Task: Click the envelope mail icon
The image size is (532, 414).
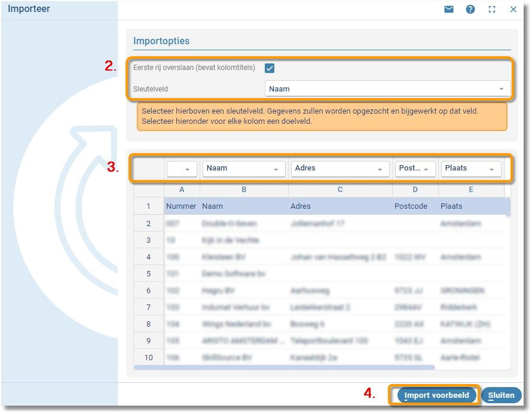Action: [449, 9]
